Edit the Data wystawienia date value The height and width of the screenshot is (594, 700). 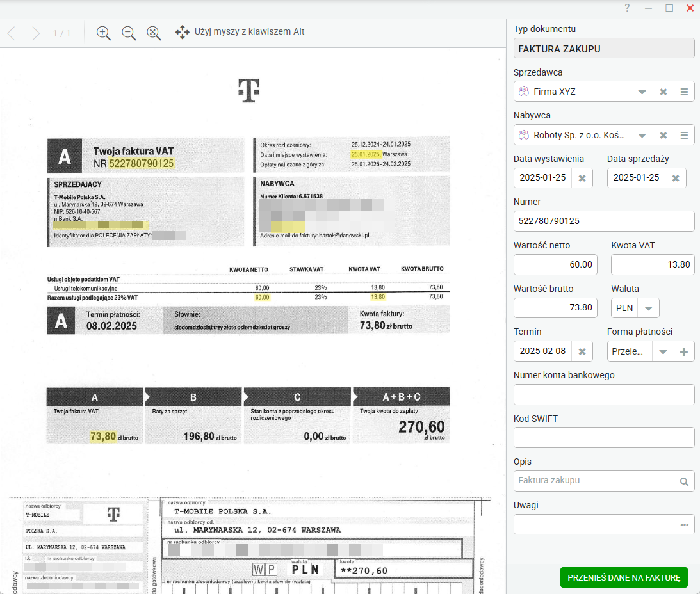tap(543, 177)
